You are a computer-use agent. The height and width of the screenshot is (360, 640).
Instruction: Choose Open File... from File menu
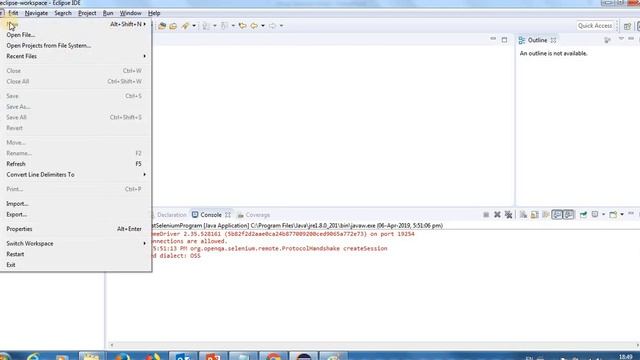76,35
